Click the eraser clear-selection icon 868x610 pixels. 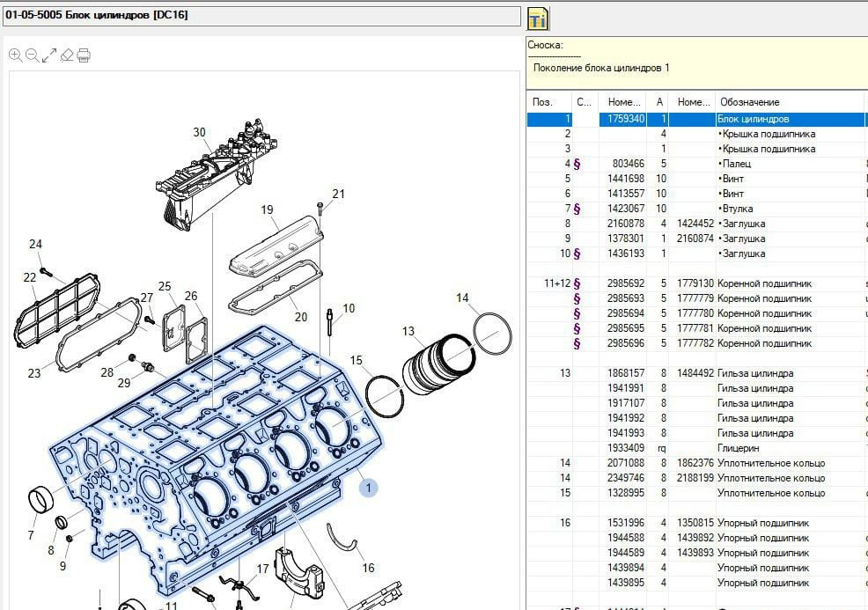pyautogui.click(x=66, y=55)
